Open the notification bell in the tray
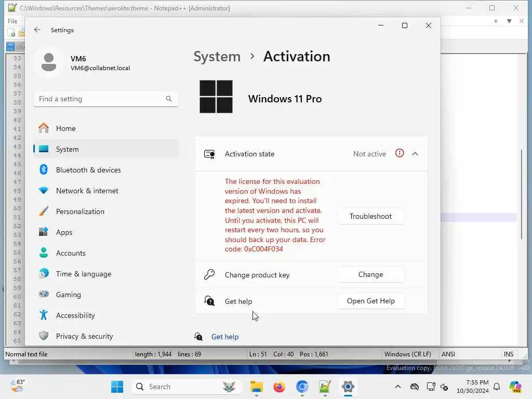The image size is (532, 399). tap(497, 387)
